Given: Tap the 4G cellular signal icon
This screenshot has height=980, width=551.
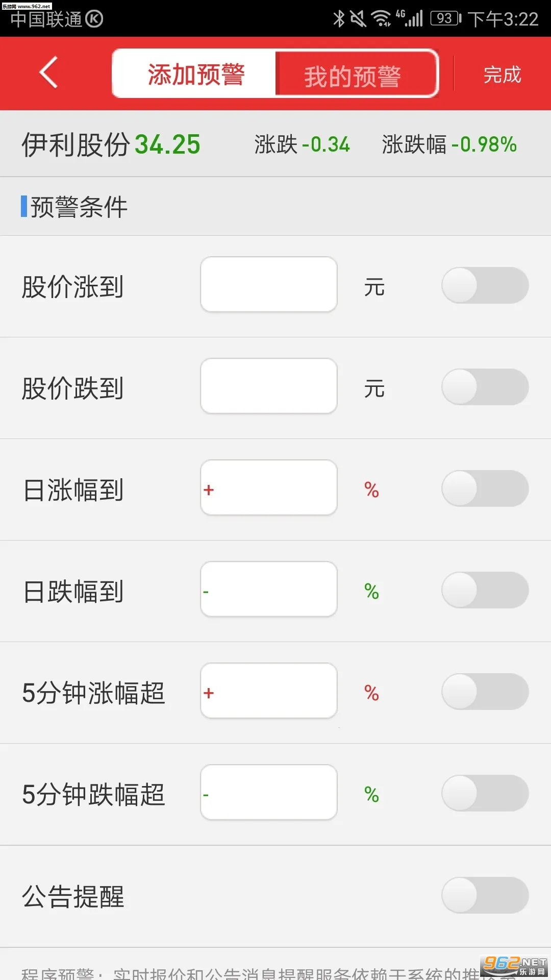Looking at the screenshot, I should click(x=410, y=18).
